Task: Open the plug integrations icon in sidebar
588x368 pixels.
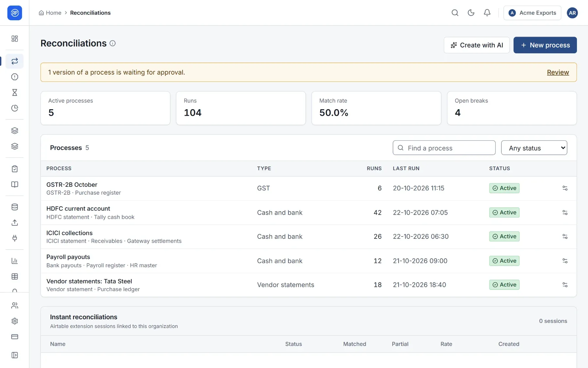Action: click(15, 238)
